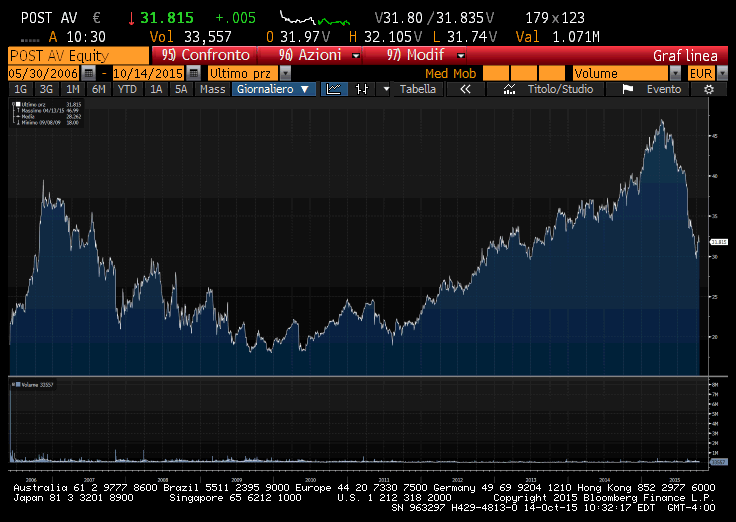Click the Evento button label
The image size is (736, 522).
(663, 89)
